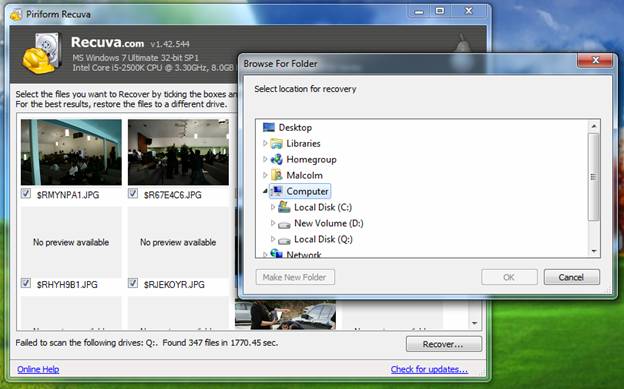Expand the New Volume (D:) node arrow
This screenshot has width=624, height=389.
[273, 223]
